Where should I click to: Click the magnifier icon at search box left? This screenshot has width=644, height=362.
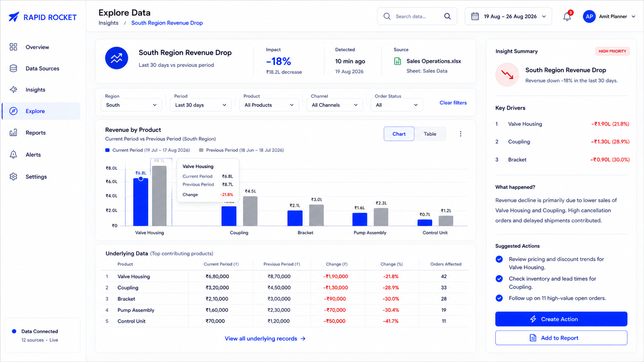[387, 16]
